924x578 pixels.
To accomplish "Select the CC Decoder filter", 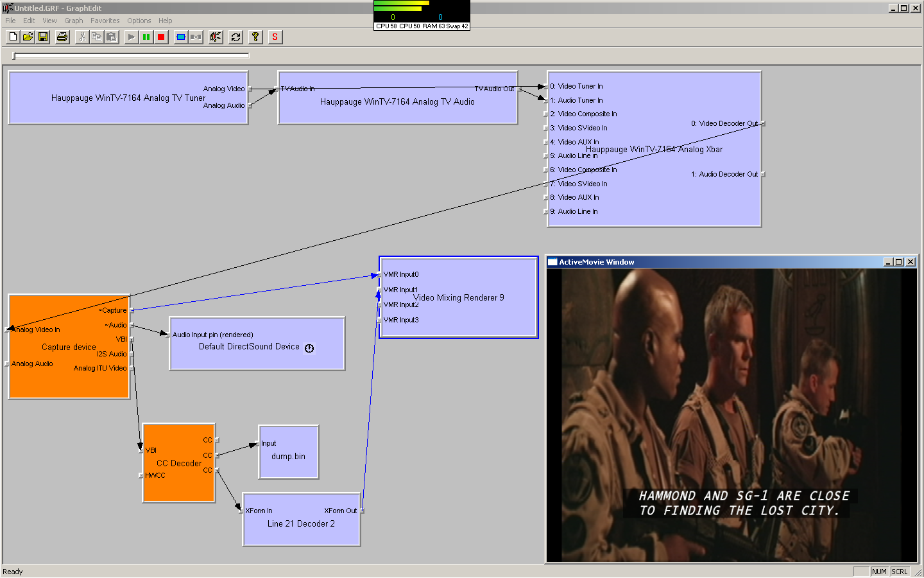I will [178, 463].
